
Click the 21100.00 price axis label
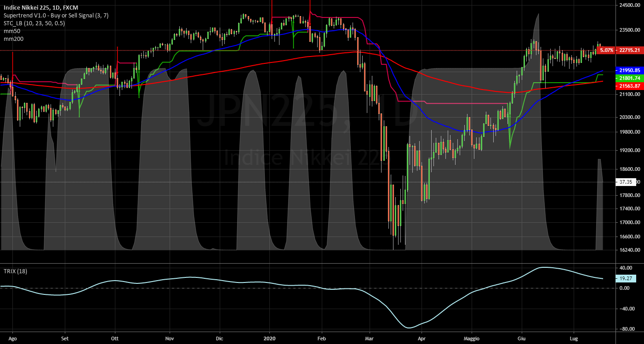(630, 94)
